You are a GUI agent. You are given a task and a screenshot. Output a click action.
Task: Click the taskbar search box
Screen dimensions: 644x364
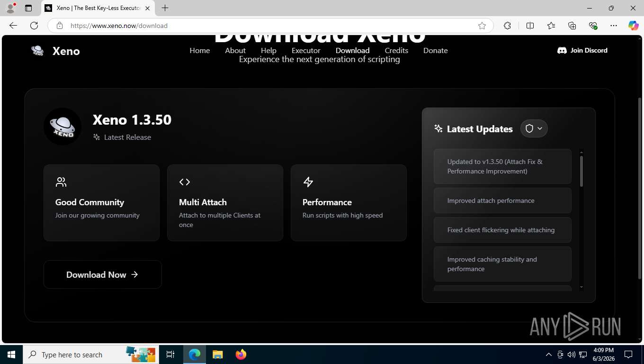click(x=90, y=355)
